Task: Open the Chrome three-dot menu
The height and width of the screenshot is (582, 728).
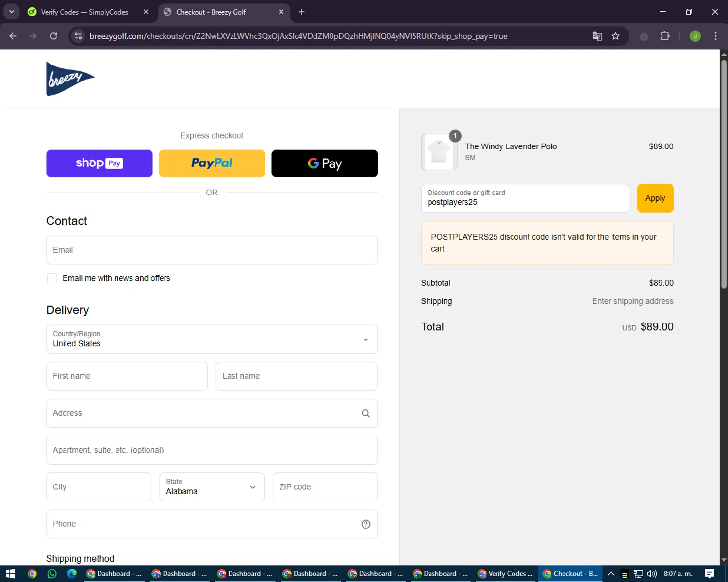Action: (x=715, y=36)
